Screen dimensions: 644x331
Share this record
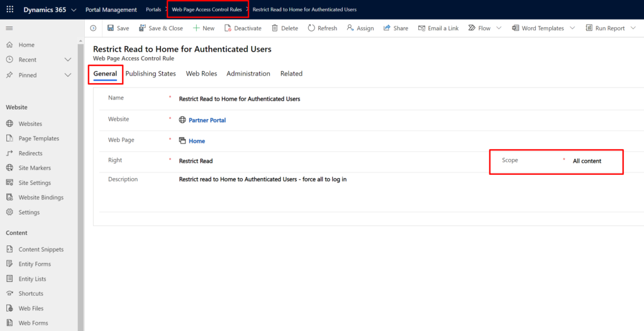pos(396,28)
